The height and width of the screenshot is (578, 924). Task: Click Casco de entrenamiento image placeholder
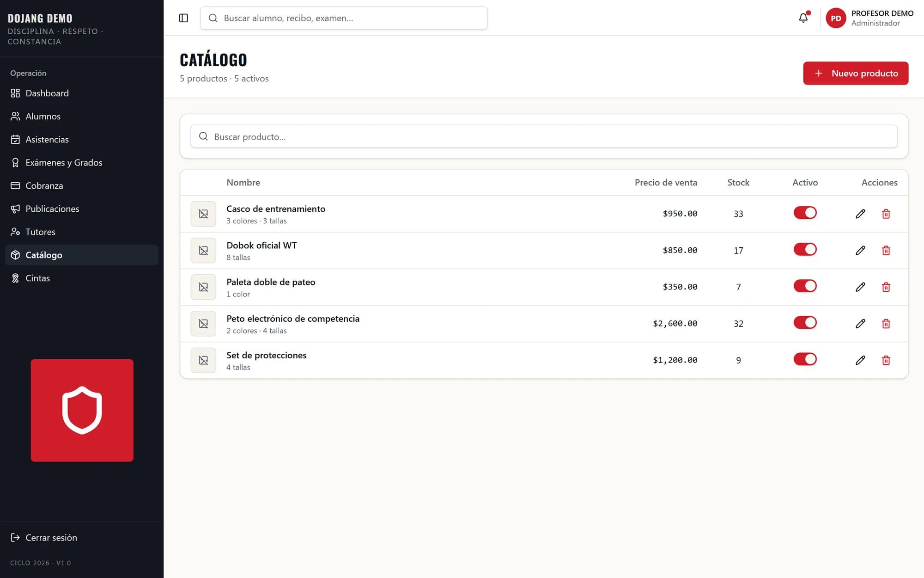click(203, 214)
